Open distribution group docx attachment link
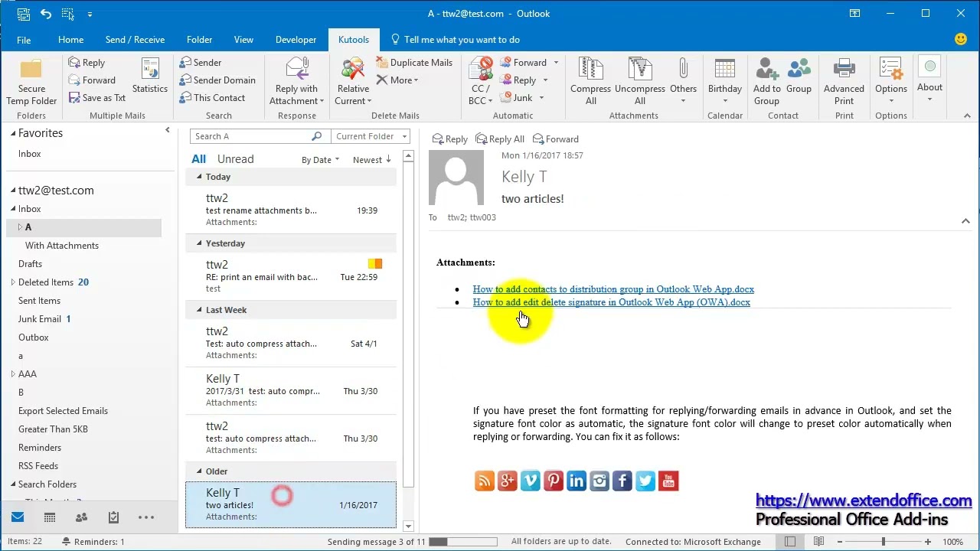 (613, 289)
